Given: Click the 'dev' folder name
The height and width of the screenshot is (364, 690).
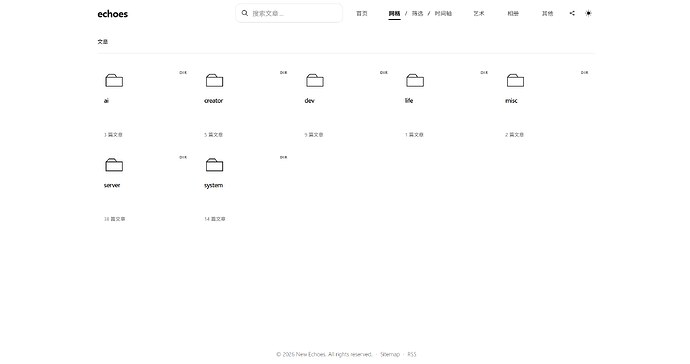Looking at the screenshot, I should pyautogui.click(x=309, y=101).
